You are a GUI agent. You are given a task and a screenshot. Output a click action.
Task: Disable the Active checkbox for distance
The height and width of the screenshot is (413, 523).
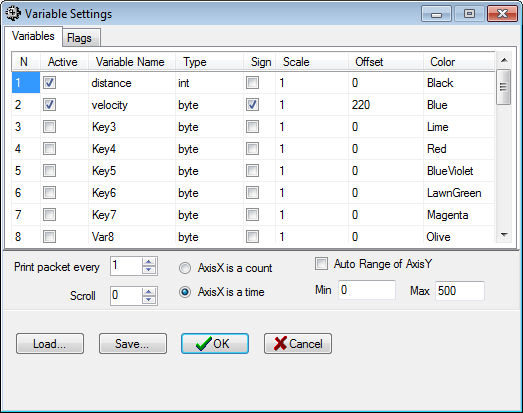click(x=49, y=83)
